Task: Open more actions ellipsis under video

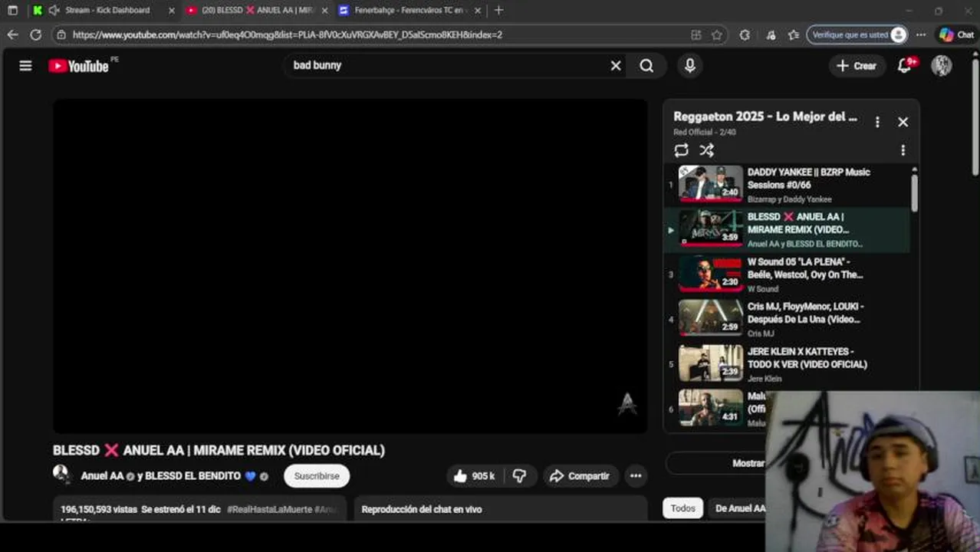Action: click(x=636, y=476)
